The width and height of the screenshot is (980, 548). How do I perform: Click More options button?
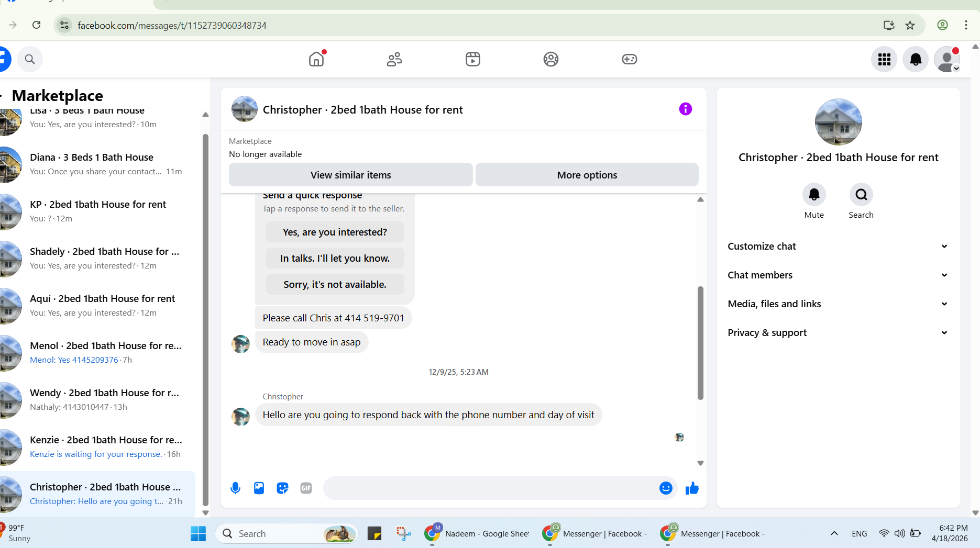tap(587, 175)
